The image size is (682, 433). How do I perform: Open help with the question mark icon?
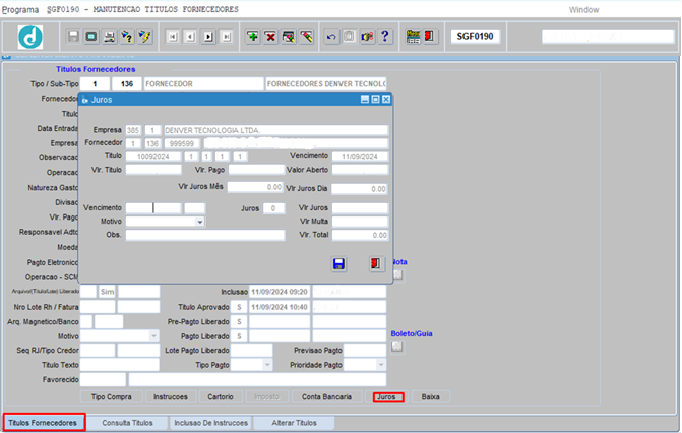(x=385, y=37)
